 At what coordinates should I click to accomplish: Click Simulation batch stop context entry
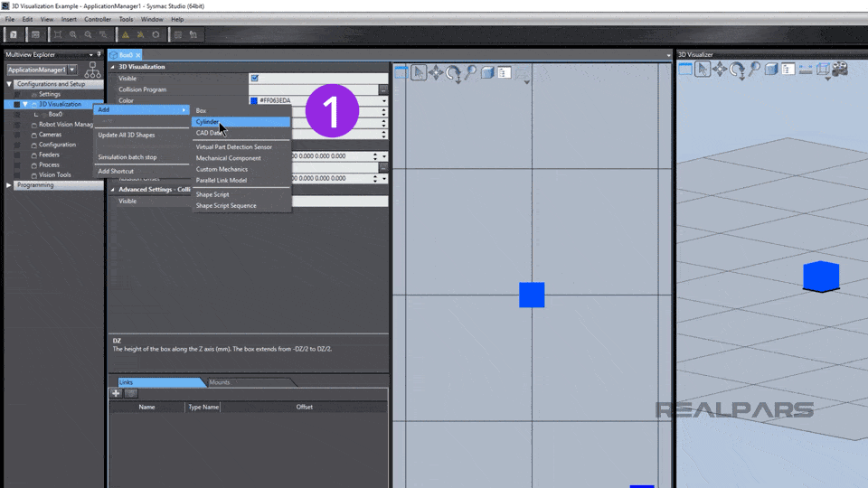(142, 157)
